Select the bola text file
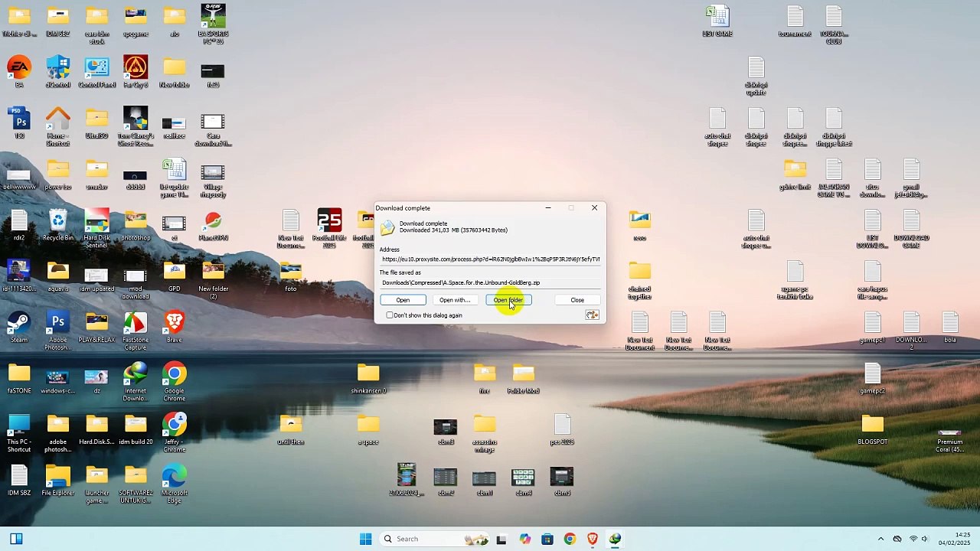The image size is (980, 551). tap(950, 327)
